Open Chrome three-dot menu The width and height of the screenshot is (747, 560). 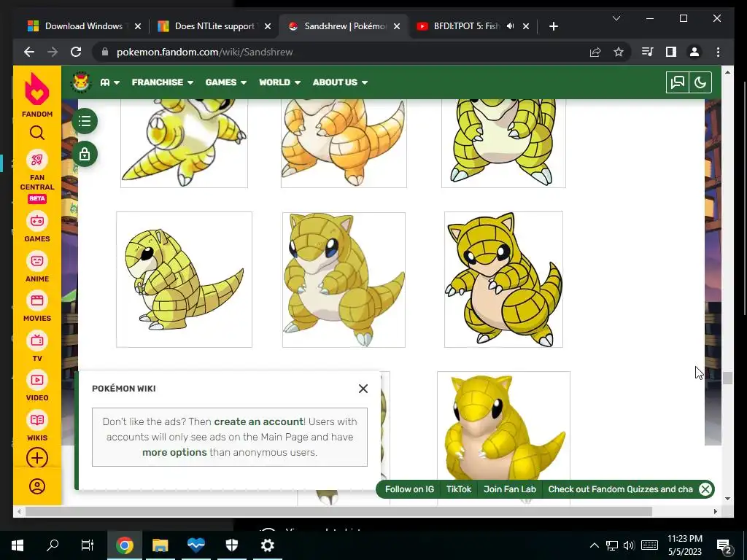[718, 52]
